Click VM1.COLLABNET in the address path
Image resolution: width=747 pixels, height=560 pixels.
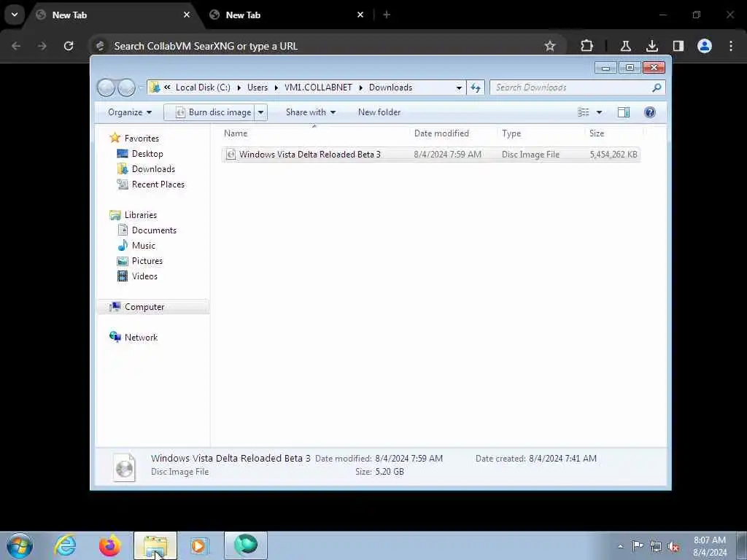[318, 87]
